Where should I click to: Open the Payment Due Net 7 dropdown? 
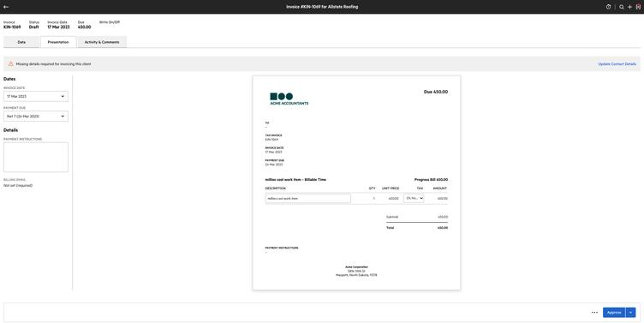pyautogui.click(x=36, y=117)
